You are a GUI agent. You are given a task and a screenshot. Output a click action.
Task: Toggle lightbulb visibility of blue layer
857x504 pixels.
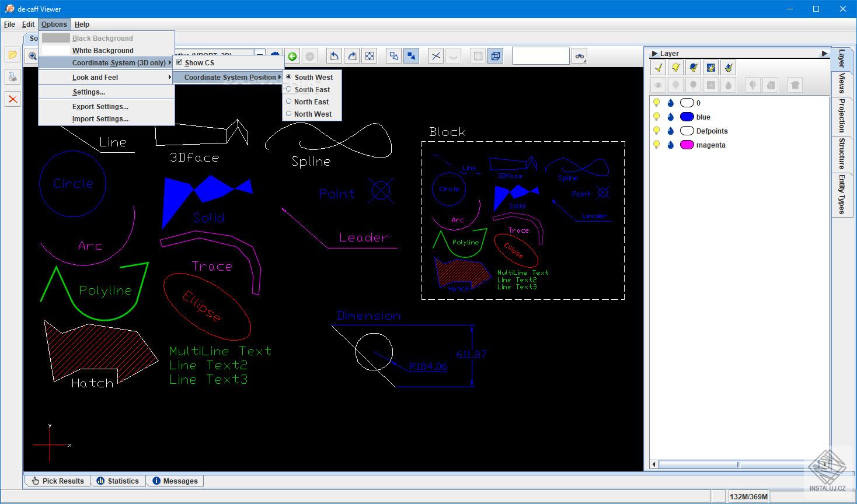click(x=656, y=117)
